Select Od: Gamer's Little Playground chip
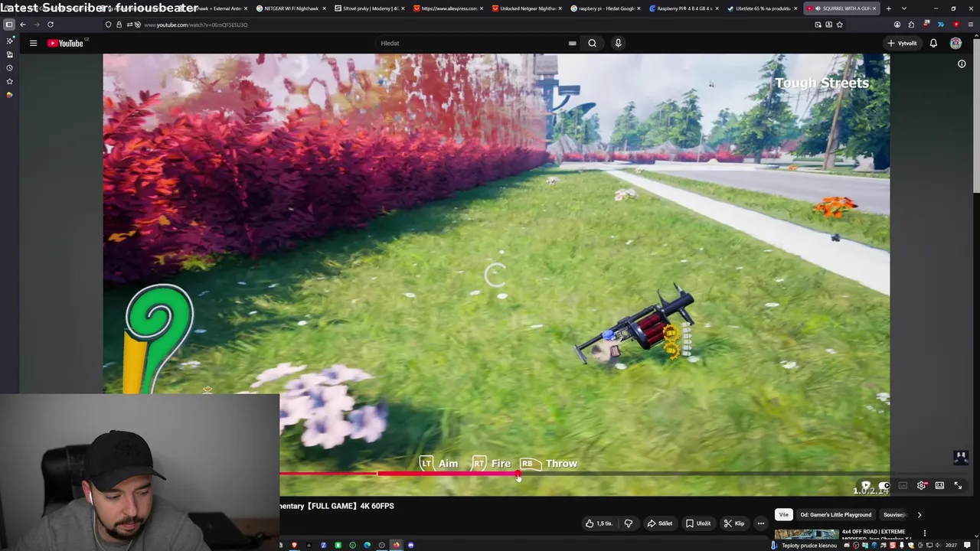 pos(836,515)
